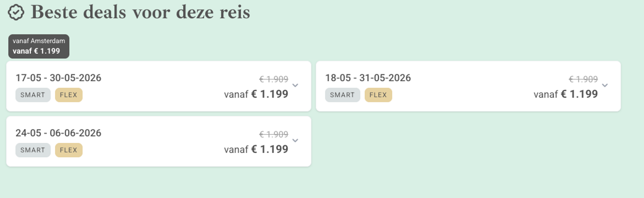Viewport: 644px width, 198px height.
Task: Click the € 1.199 price on the 17-05 deal
Action: pyautogui.click(x=270, y=94)
